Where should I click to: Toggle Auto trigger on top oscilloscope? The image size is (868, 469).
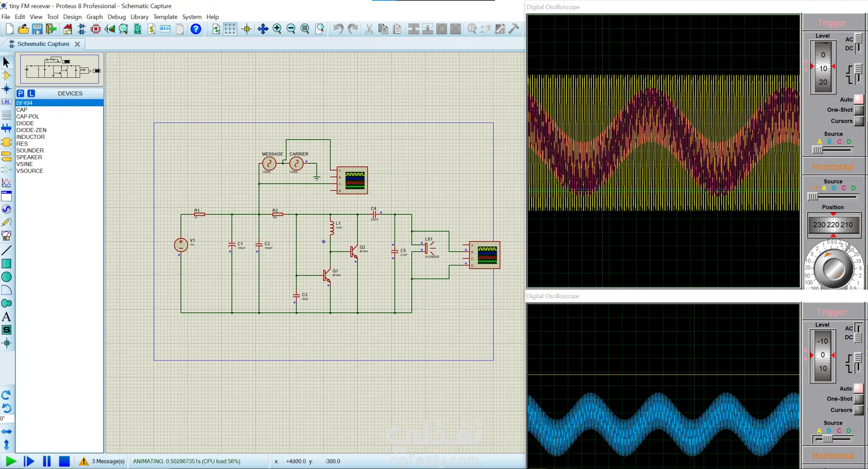pos(859,99)
